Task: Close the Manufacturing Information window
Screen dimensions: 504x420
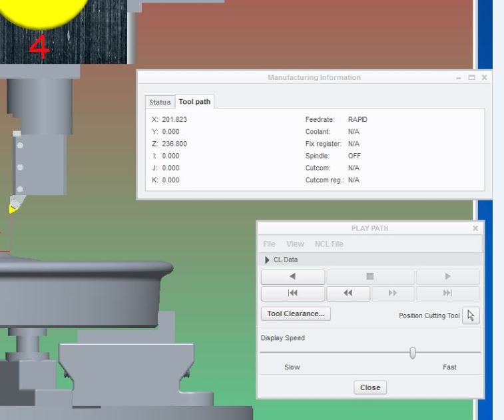Action: [485, 77]
